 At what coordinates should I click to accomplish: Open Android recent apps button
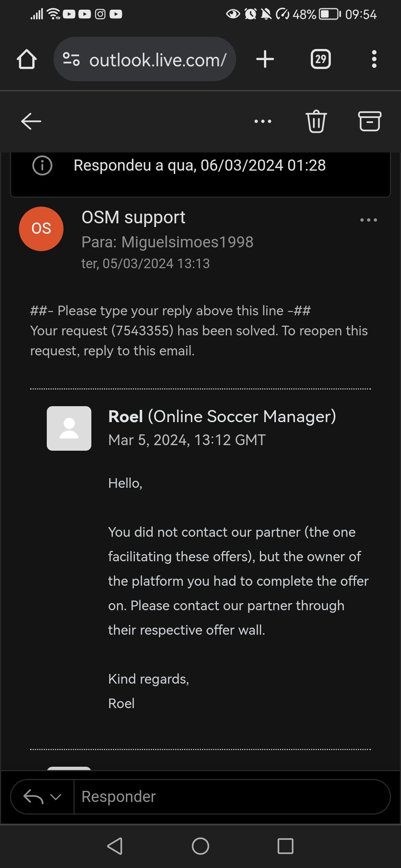pyautogui.click(x=286, y=846)
